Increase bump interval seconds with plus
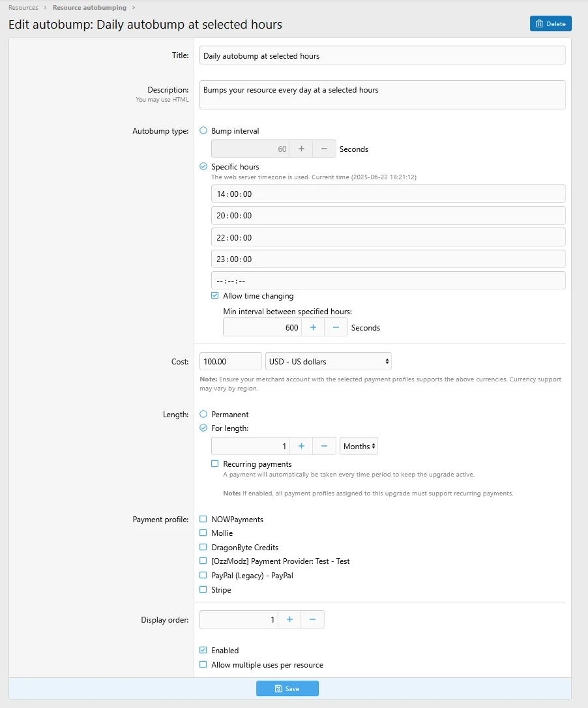This screenshot has height=708, width=588. point(301,149)
